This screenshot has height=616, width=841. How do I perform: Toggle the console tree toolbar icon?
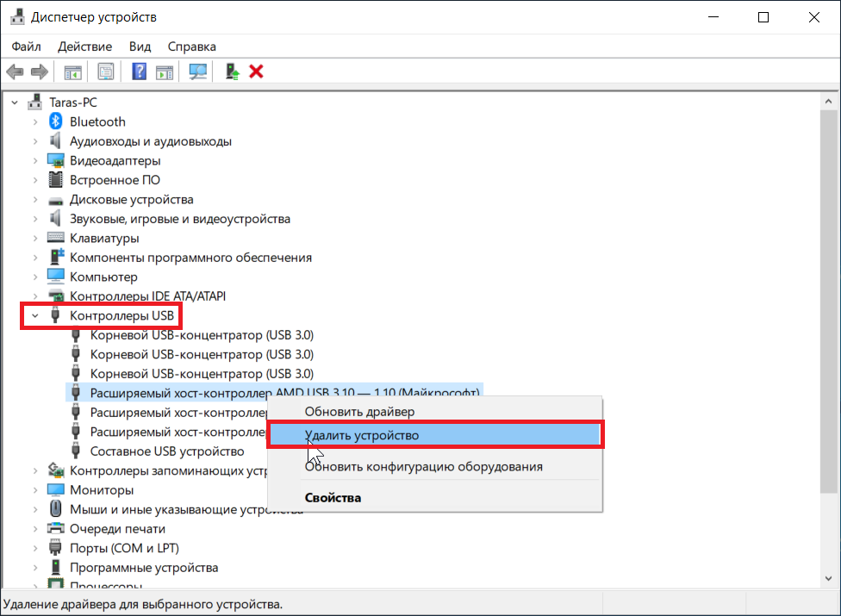73,72
